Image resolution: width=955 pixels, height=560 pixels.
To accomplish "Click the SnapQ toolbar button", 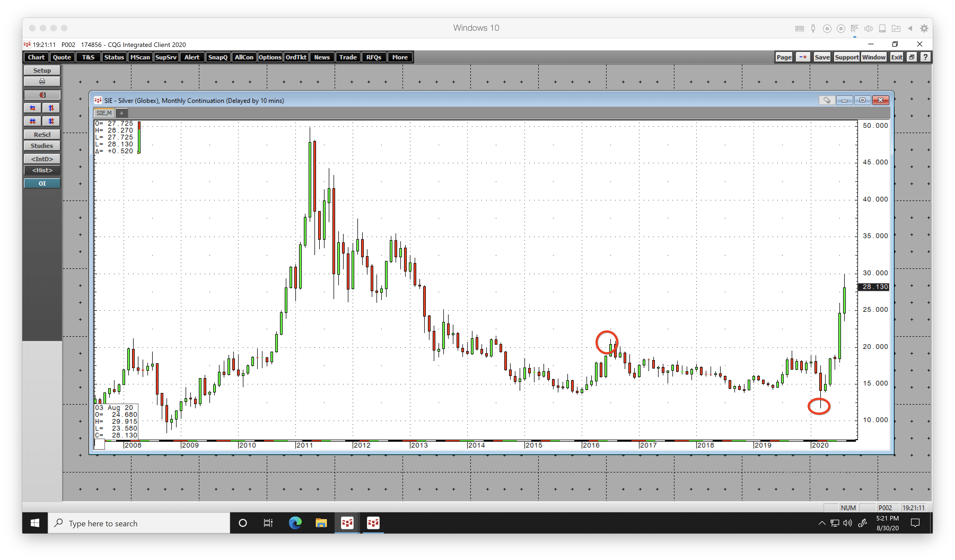I will pos(217,57).
